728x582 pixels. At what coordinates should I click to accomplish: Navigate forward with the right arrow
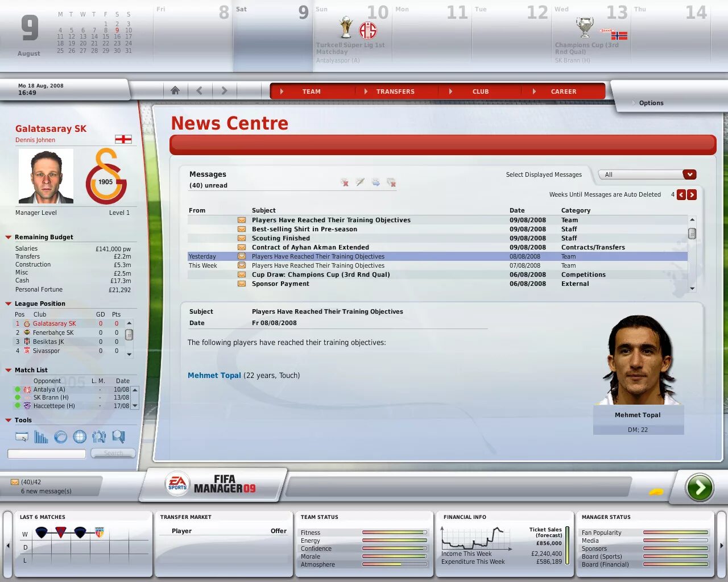coord(224,90)
